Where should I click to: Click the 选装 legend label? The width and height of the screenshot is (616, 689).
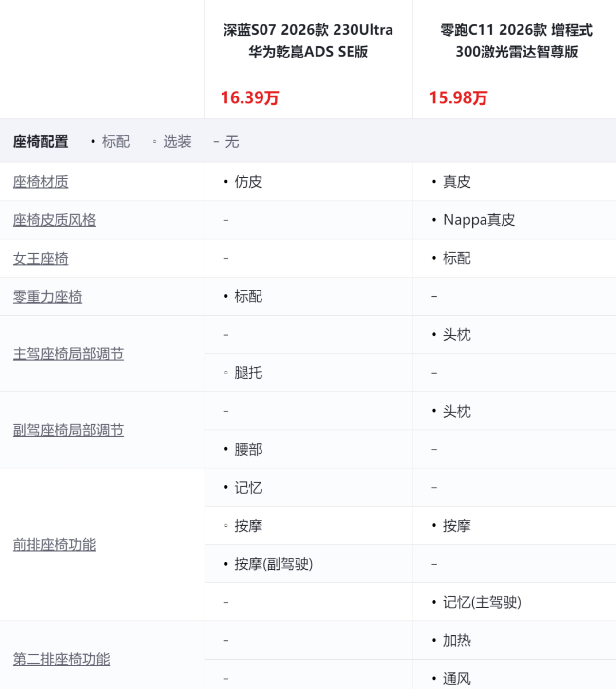177,142
